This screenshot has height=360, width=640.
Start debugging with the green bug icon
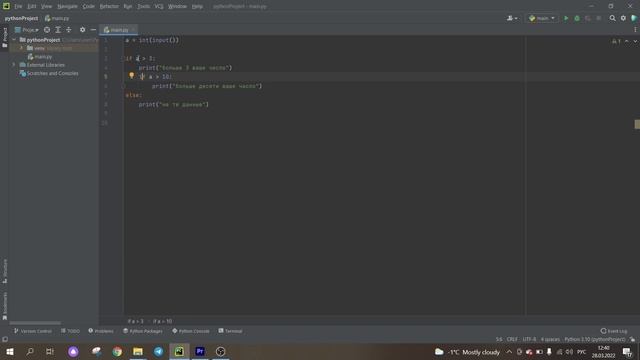pos(577,18)
